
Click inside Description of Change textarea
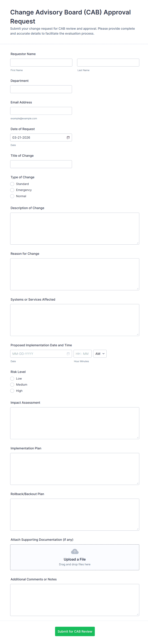pyautogui.click(x=75, y=229)
